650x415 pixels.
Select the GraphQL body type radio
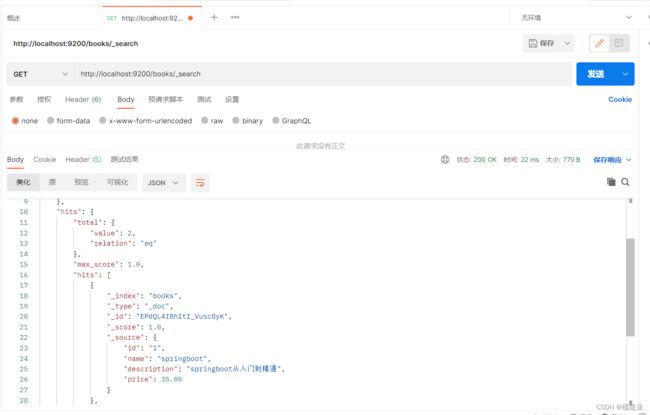276,120
